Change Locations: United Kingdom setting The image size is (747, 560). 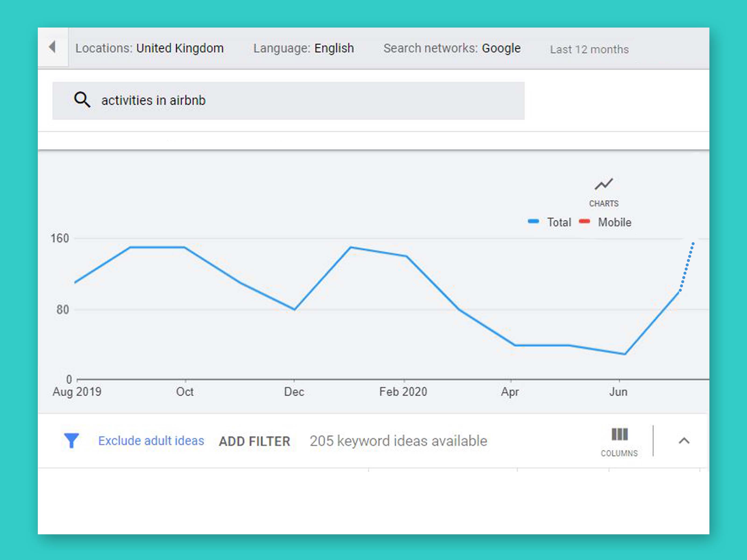(149, 48)
